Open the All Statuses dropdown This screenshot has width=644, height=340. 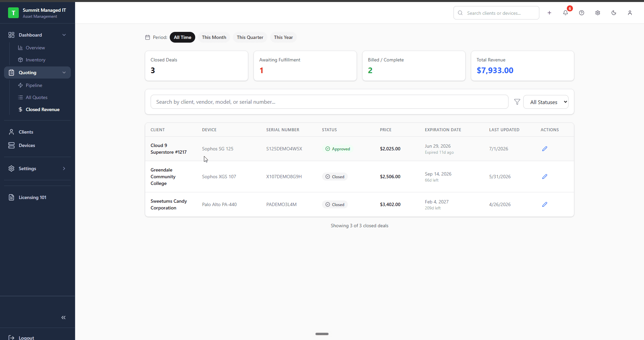pyautogui.click(x=546, y=102)
